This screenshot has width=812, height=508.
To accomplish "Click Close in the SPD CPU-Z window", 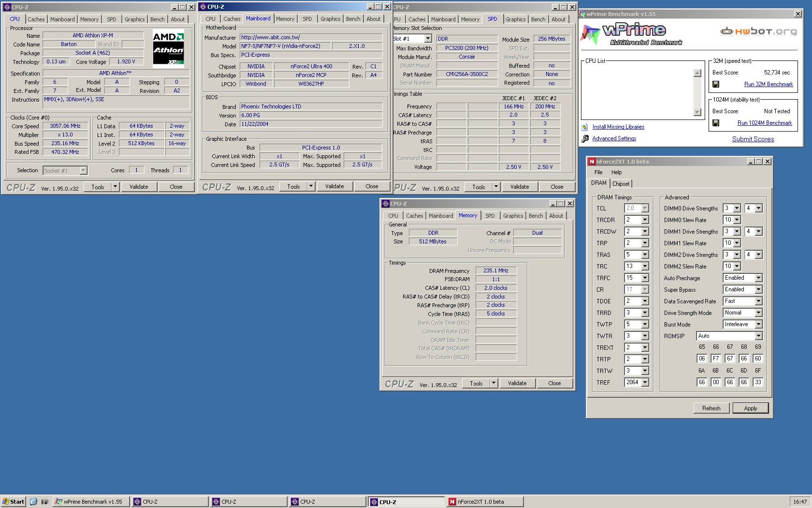I will click(557, 187).
